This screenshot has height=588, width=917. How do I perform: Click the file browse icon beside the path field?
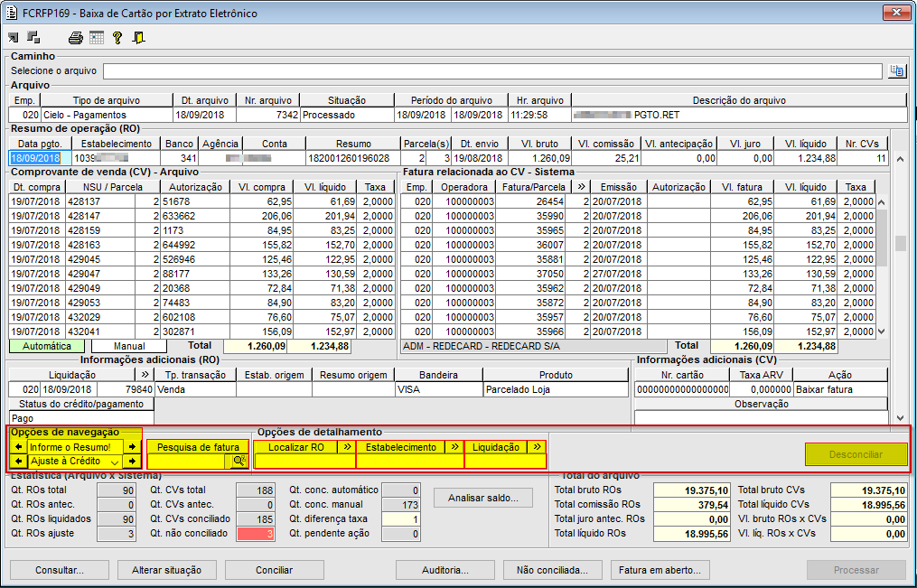click(x=896, y=71)
